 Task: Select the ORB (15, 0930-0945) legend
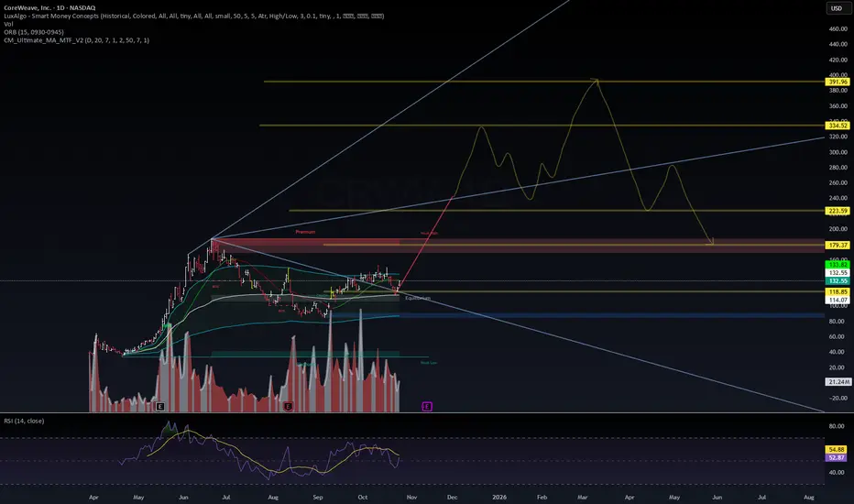point(34,32)
